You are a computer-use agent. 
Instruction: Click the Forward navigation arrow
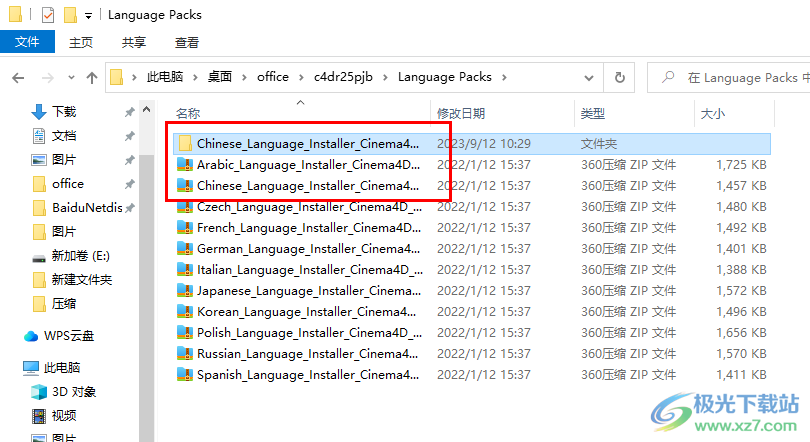tap(48, 78)
